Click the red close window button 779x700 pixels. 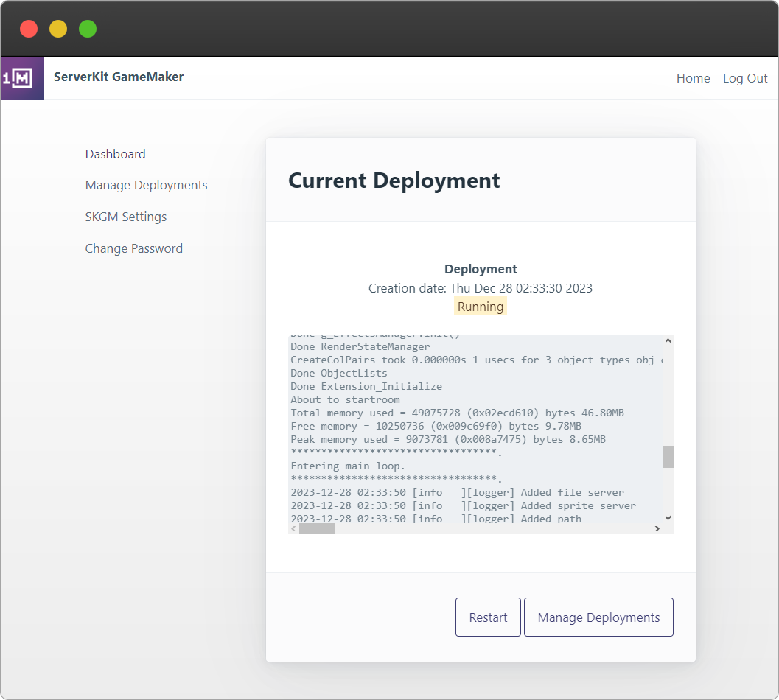pyautogui.click(x=29, y=29)
